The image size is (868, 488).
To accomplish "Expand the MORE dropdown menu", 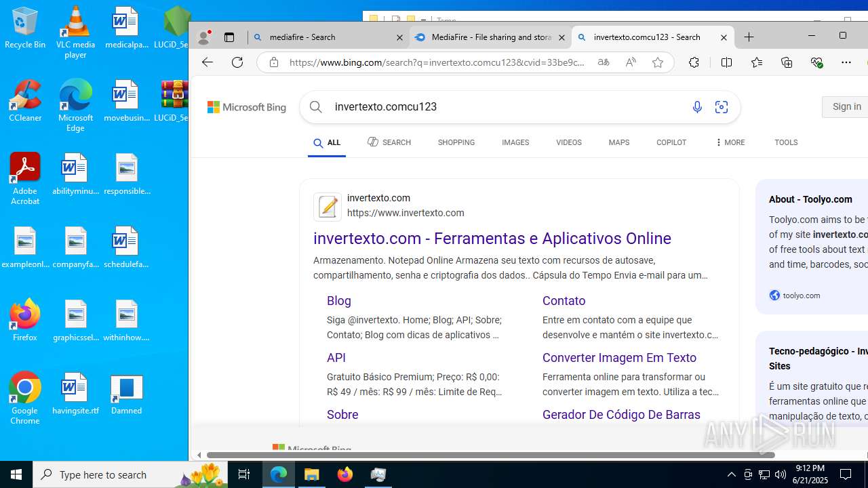I will [x=730, y=142].
